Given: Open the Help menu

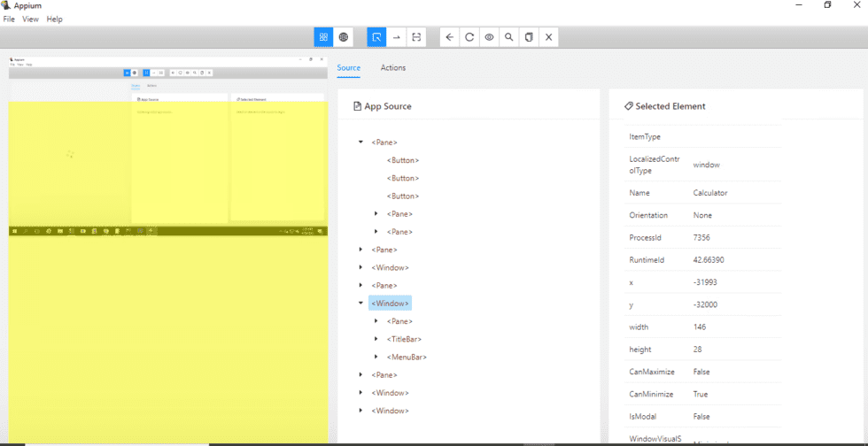Looking at the screenshot, I should tap(54, 19).
